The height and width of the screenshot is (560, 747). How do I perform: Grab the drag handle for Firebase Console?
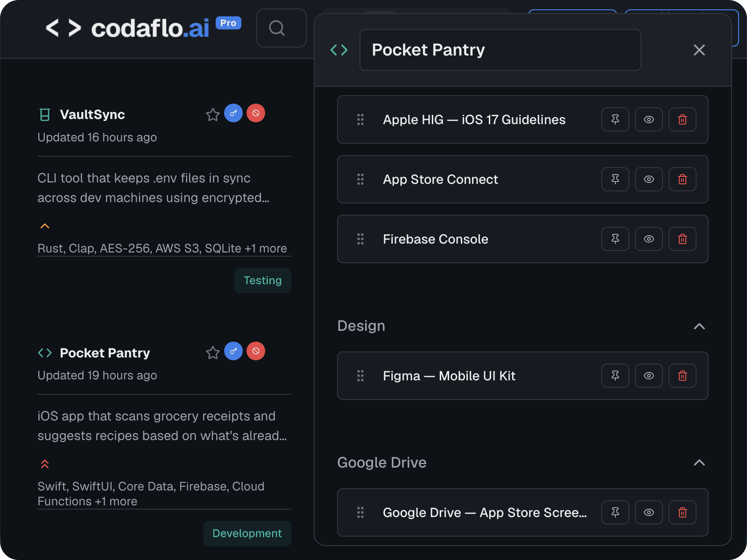(360, 239)
